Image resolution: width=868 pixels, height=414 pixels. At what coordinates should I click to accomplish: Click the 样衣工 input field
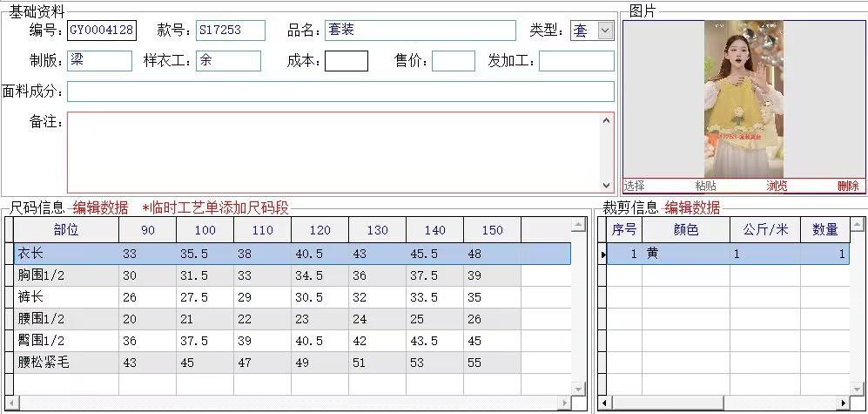point(228,61)
